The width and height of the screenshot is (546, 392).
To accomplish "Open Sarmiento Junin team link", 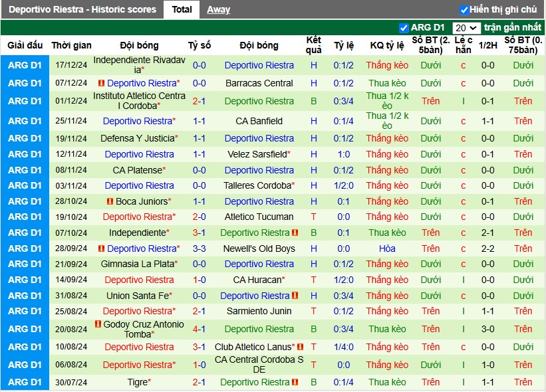I will pyautogui.click(x=259, y=311).
